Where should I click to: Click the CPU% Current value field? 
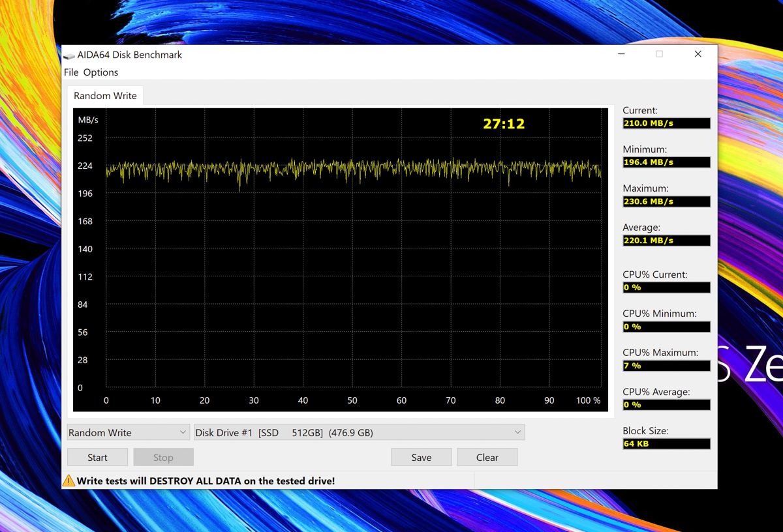(x=666, y=288)
